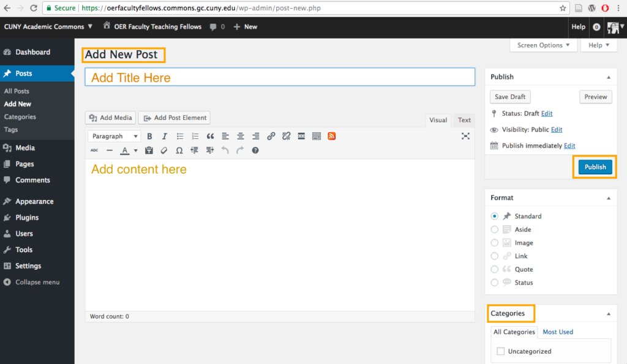Insert a link into the post
The height and width of the screenshot is (364, 627).
point(271,136)
